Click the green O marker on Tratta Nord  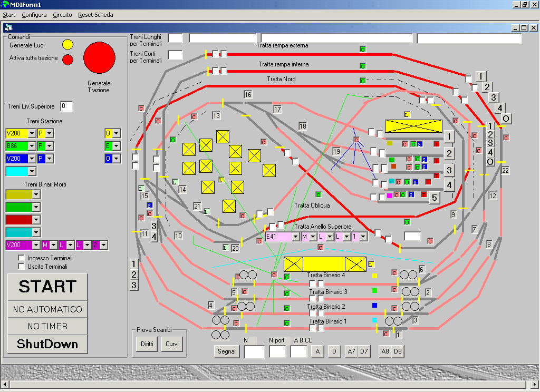click(x=362, y=81)
